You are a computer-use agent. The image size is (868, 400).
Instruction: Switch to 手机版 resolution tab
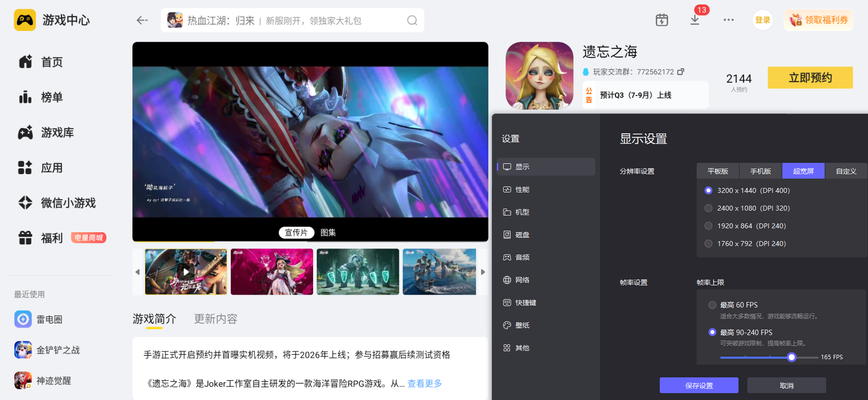761,171
